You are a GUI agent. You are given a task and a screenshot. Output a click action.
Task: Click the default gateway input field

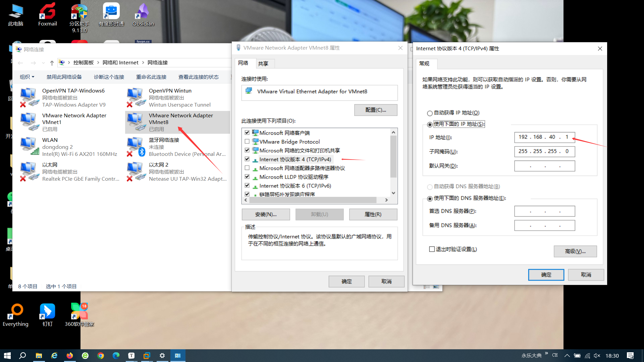544,166
